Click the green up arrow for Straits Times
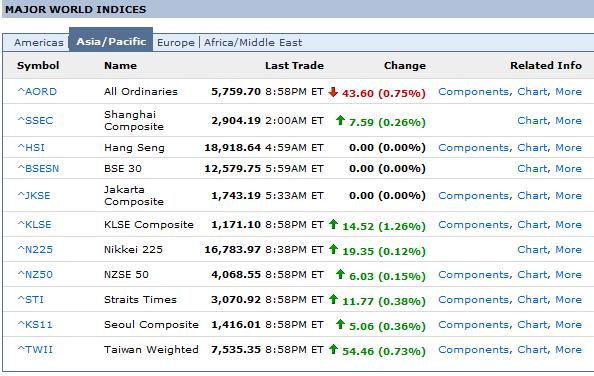Image resolution: width=594 pixels, height=376 pixels. 333,299
